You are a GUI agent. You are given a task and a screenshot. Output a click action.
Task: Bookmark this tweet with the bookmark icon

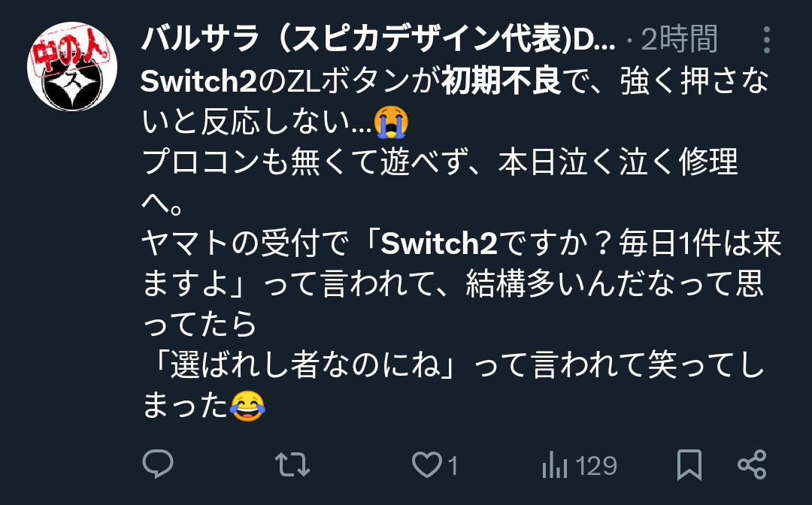[689, 464]
